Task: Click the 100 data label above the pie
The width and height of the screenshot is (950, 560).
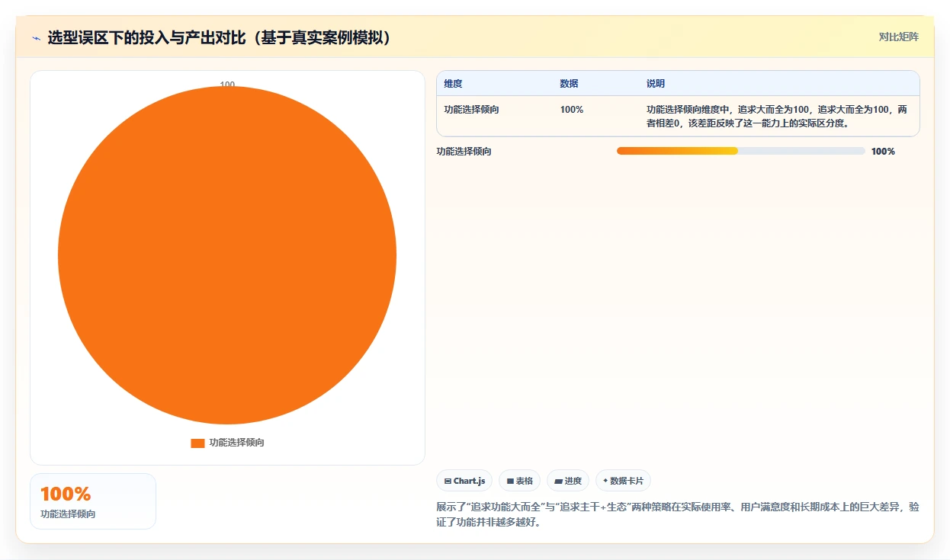Action: tap(227, 85)
